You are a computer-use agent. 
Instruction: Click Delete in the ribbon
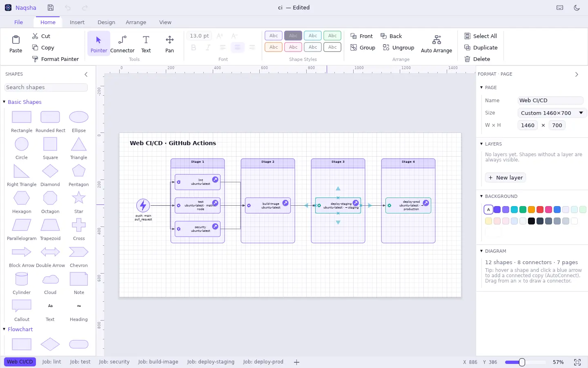click(477, 59)
